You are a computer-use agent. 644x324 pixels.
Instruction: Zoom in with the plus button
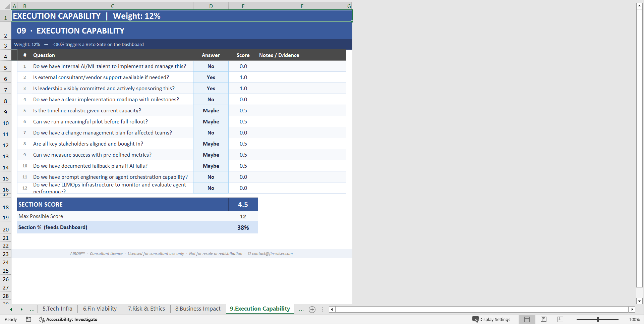(x=622, y=319)
